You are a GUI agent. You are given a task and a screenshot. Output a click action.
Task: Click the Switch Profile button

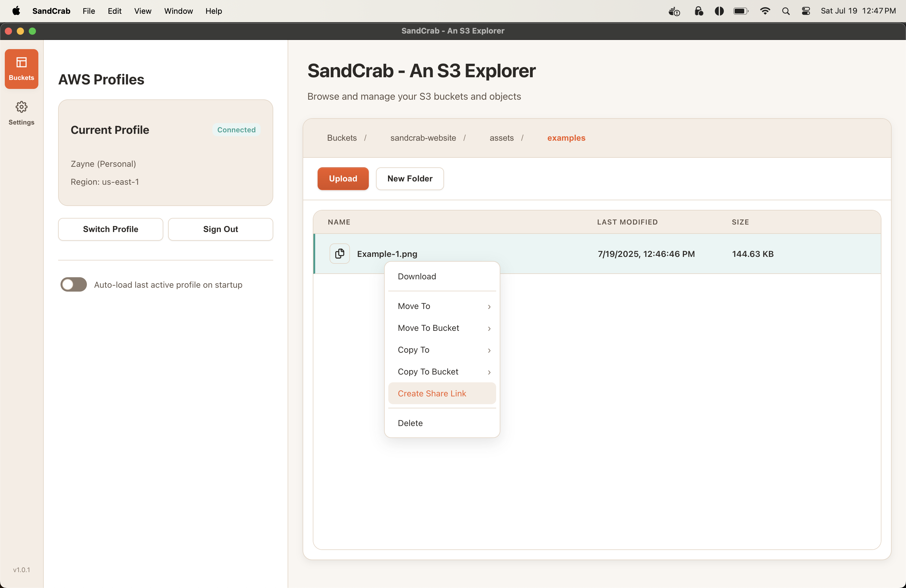pos(110,229)
